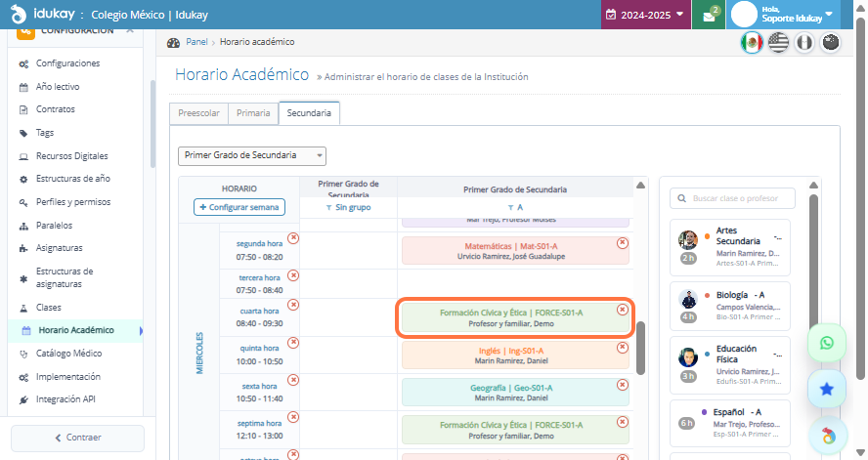This screenshot has height=460, width=868.
Task: Switch to the Preescolar tab
Action: click(198, 113)
